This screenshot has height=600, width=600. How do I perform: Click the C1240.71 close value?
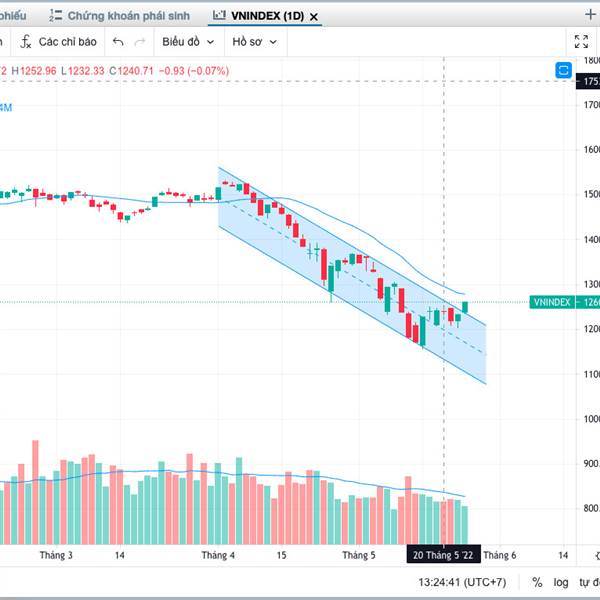pos(132,71)
